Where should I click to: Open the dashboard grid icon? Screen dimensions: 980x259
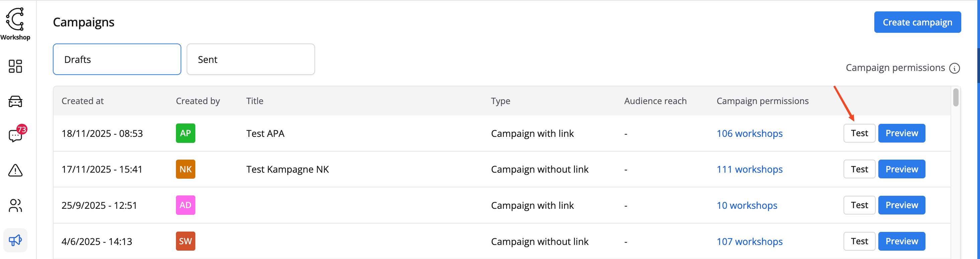tap(15, 66)
